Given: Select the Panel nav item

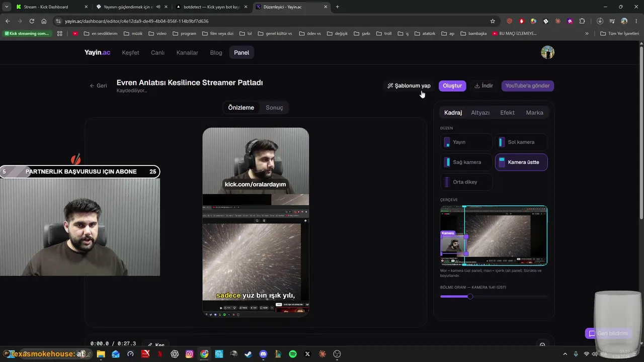Looking at the screenshot, I should [242, 53].
